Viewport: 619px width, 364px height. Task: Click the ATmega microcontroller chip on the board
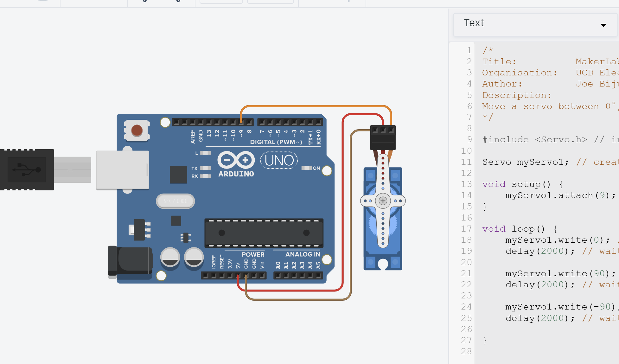point(265,233)
